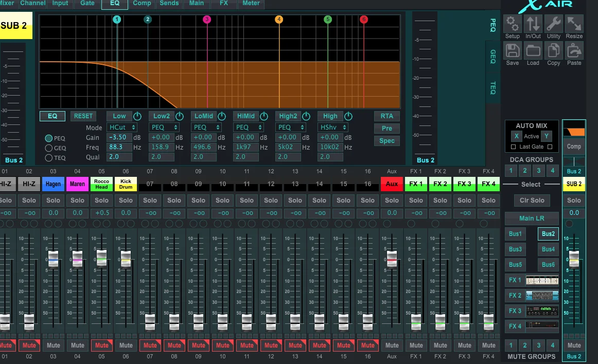Expand the LoMid band PEQ mode dropdown
The width and height of the screenshot is (598, 364).
tap(206, 127)
